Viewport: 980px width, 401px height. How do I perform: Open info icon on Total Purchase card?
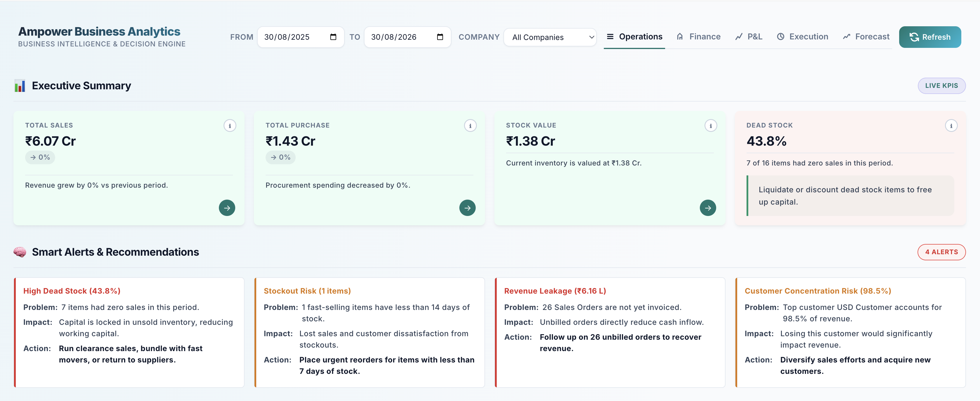pyautogui.click(x=470, y=125)
